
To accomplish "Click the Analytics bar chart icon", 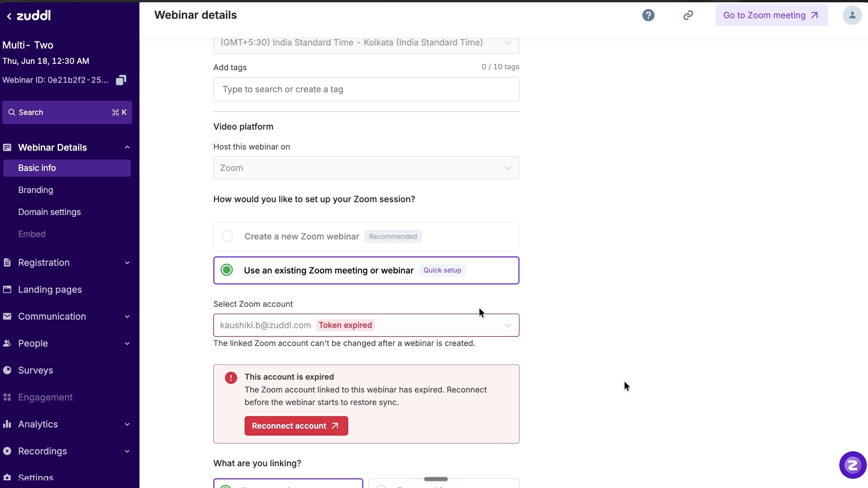I will click(x=7, y=424).
